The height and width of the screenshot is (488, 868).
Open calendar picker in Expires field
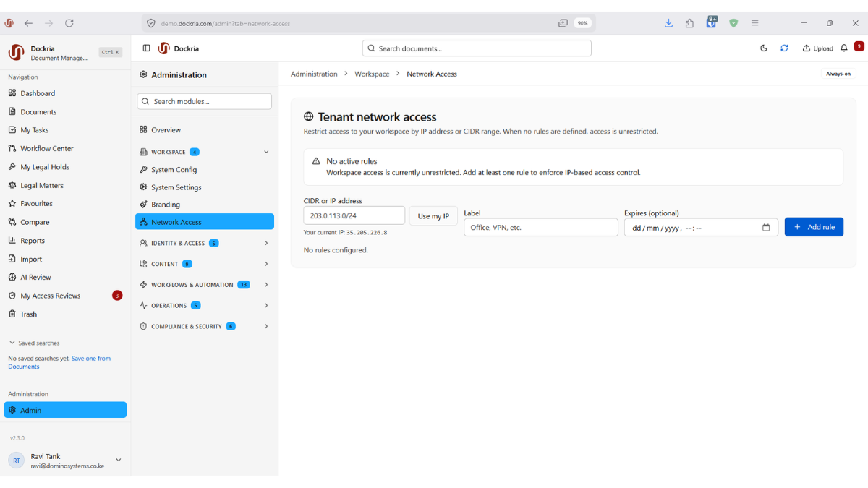(x=766, y=228)
